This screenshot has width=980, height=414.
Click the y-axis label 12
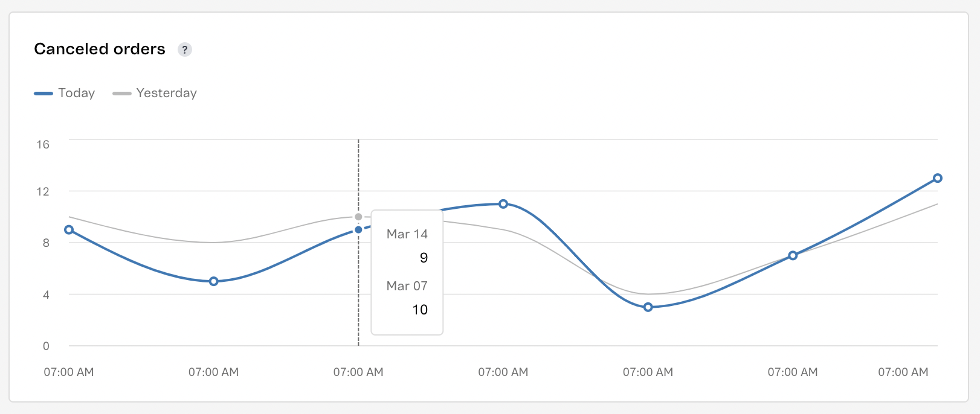tap(43, 191)
